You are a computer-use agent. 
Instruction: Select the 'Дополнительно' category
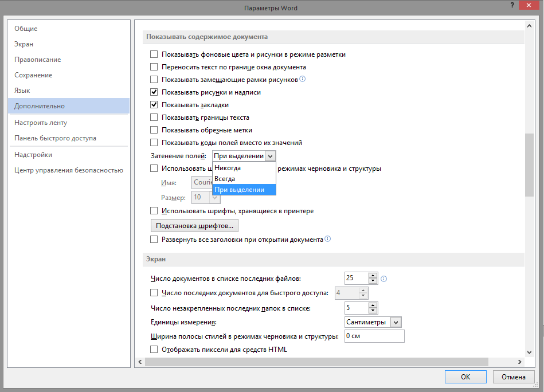tap(69, 106)
